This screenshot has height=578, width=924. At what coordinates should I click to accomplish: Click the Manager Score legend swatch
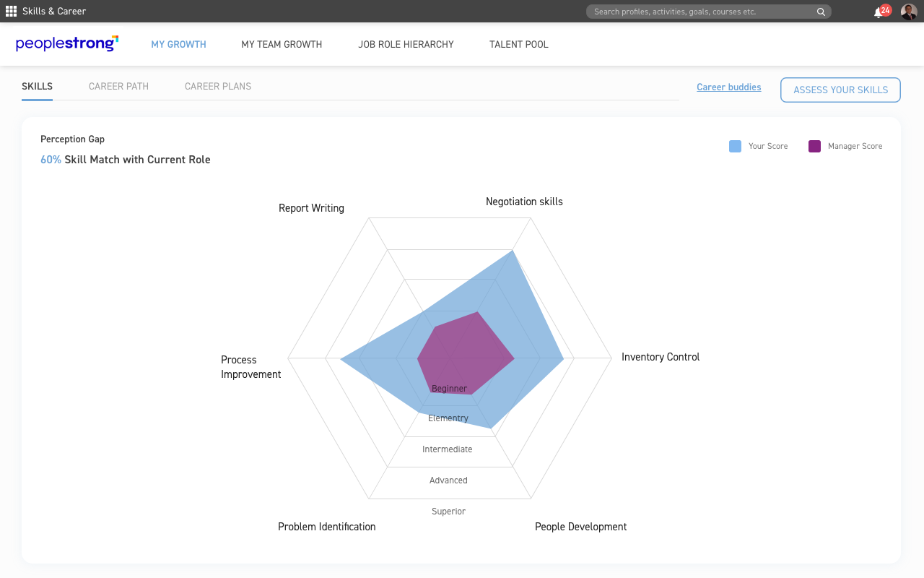[x=814, y=146]
